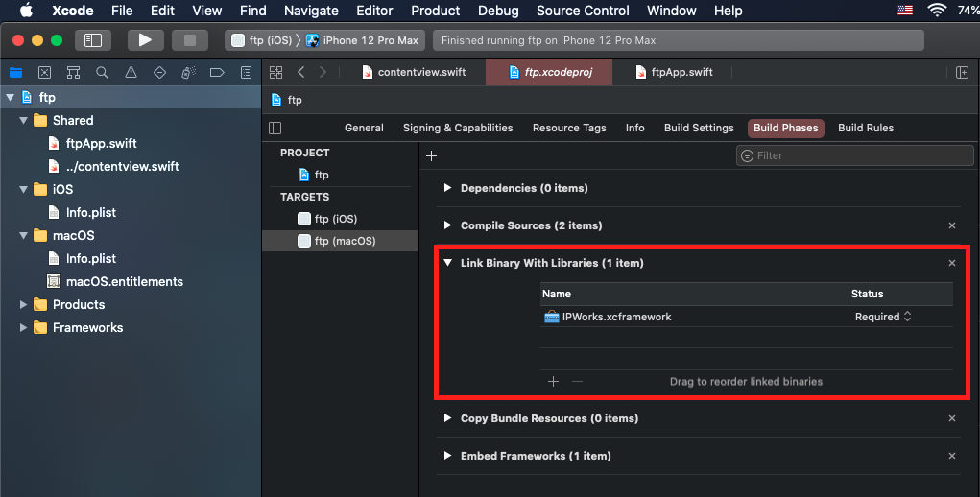
Task: Open the Info tab
Action: pos(635,128)
